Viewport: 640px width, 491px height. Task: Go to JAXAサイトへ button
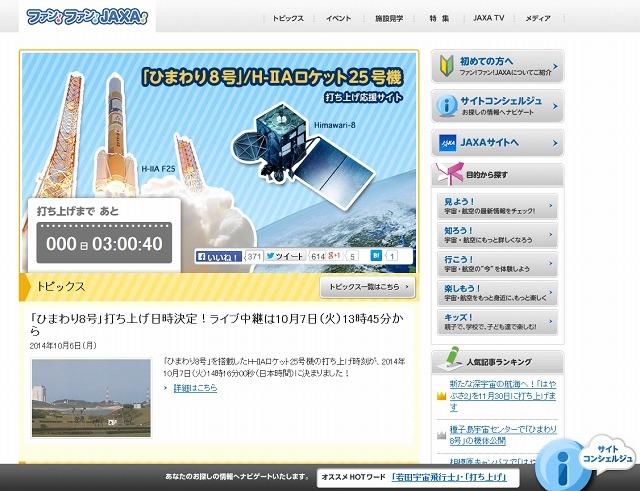[x=498, y=143]
